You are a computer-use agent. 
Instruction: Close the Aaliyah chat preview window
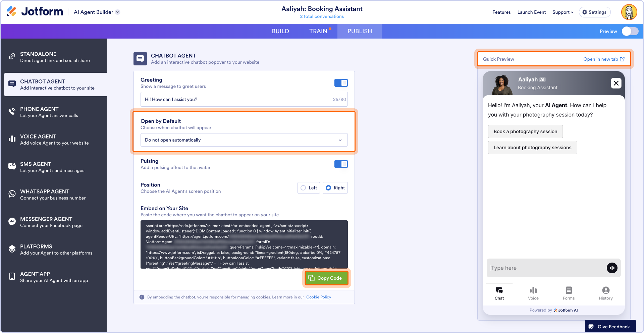(616, 83)
